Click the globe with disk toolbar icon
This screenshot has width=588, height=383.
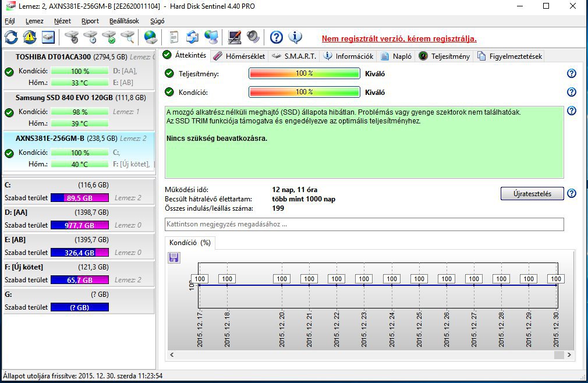coord(150,37)
